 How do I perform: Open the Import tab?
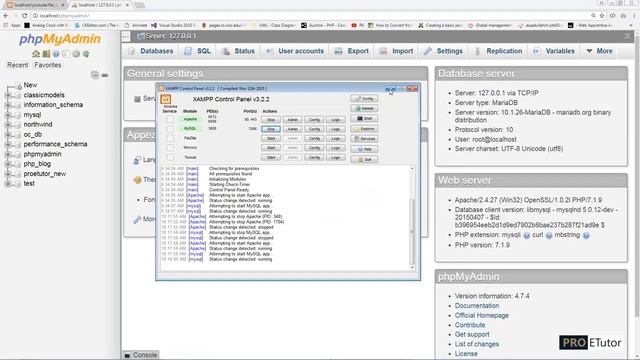(x=396, y=51)
